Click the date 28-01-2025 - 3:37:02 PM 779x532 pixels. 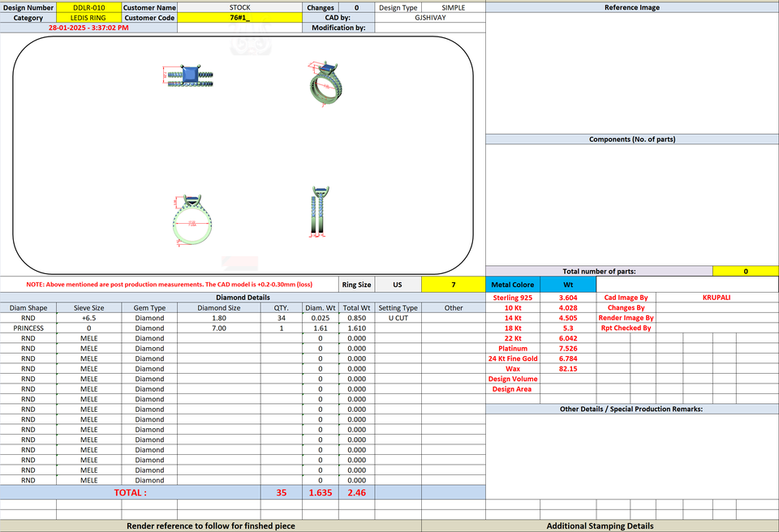tap(88, 28)
